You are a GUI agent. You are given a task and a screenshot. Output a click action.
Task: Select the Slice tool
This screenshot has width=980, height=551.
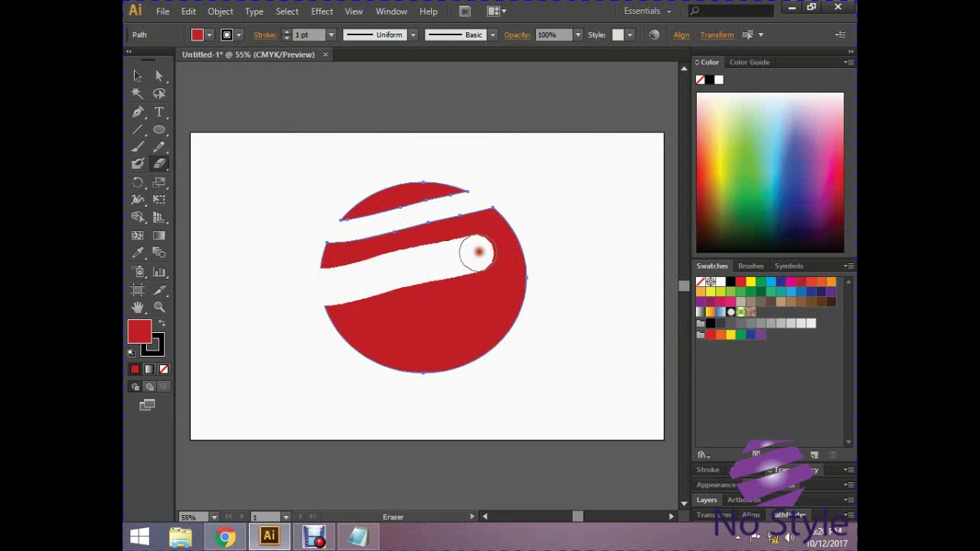click(x=159, y=290)
